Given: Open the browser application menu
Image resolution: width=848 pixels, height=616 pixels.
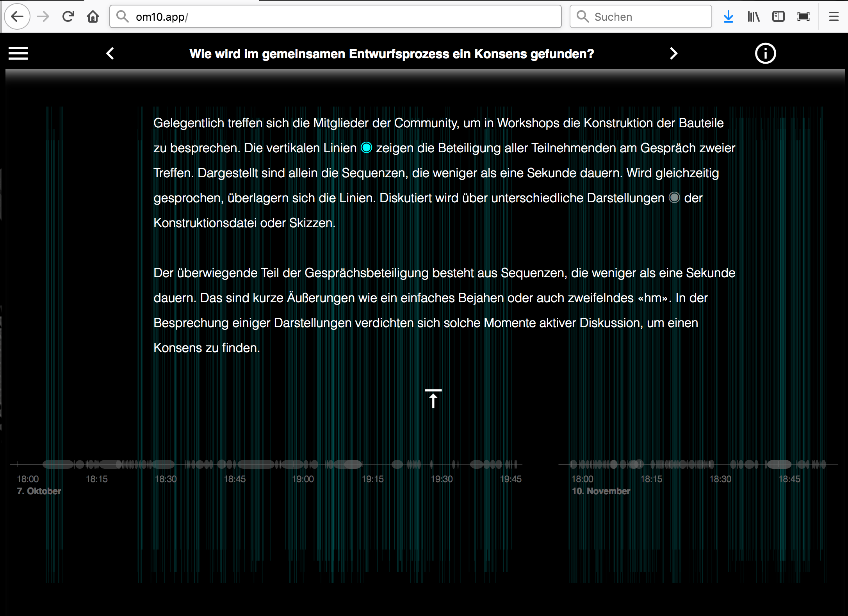Looking at the screenshot, I should (834, 17).
